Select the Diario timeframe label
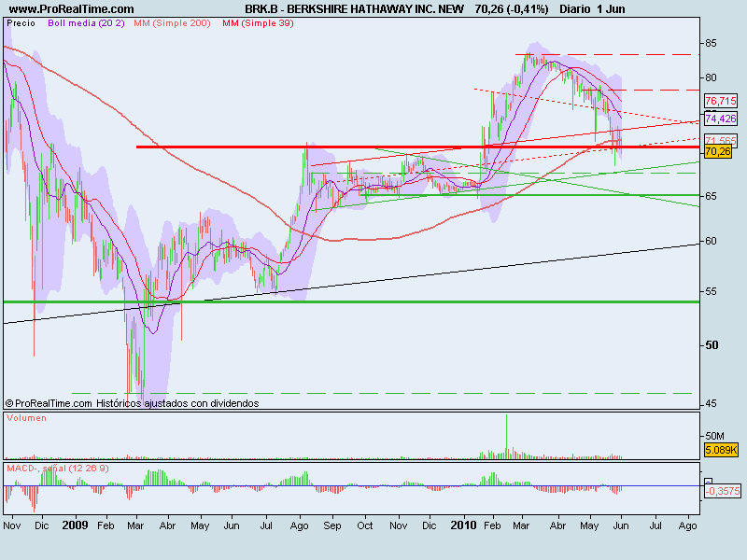 click(575, 9)
